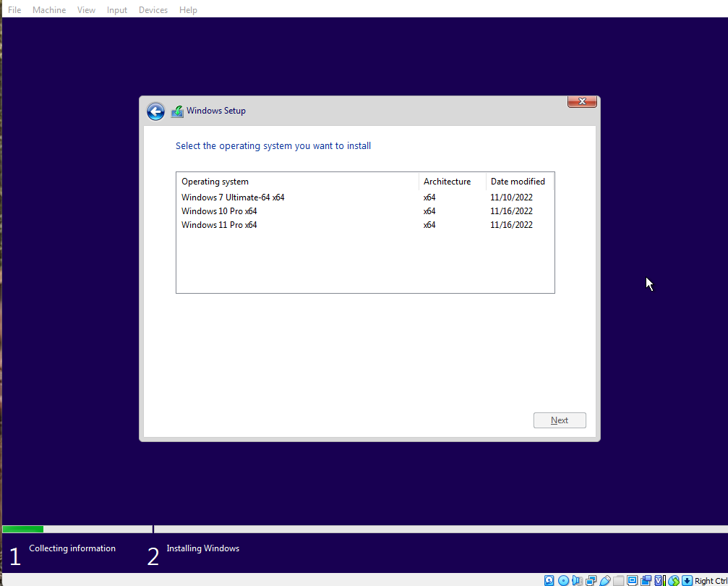Close the Windows Setup dialog
Screen dimensions: 728x586
coord(582,101)
